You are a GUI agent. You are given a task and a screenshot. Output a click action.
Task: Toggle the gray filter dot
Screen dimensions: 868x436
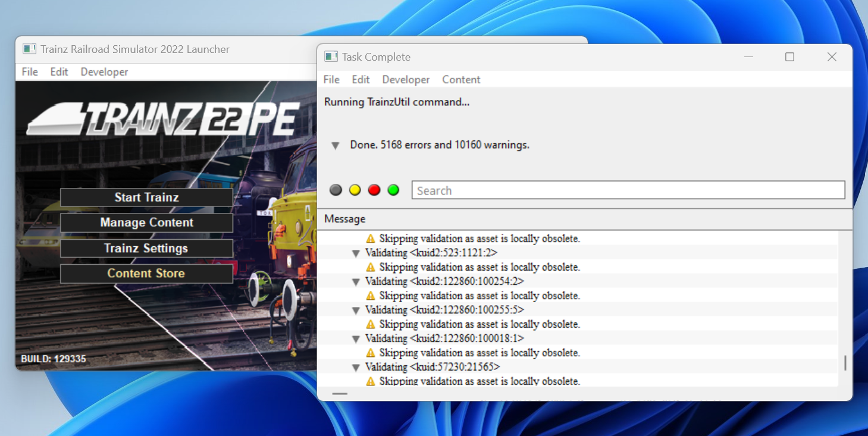click(x=336, y=190)
